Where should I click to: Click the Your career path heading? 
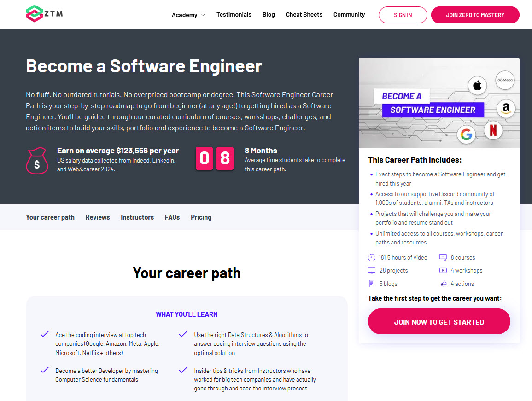[187, 273]
